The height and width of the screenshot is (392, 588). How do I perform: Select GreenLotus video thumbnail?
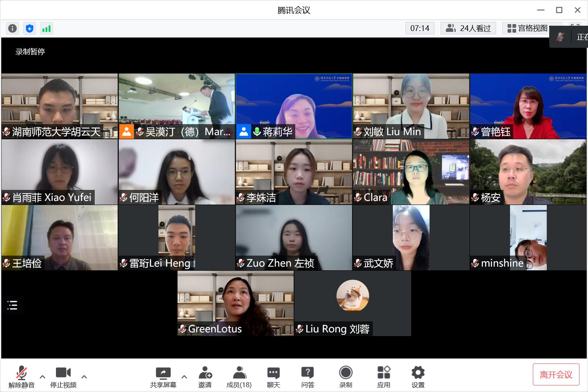(236, 303)
